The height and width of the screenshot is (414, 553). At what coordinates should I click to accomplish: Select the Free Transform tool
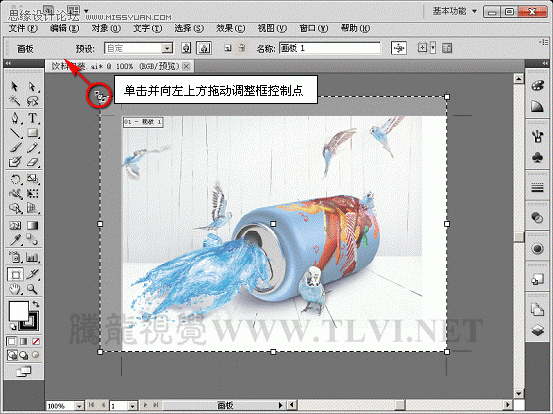click(x=32, y=194)
